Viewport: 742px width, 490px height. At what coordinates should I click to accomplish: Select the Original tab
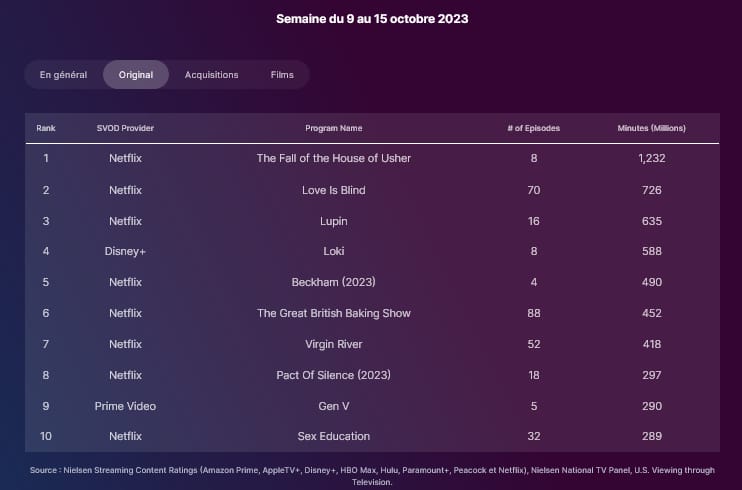click(x=136, y=75)
